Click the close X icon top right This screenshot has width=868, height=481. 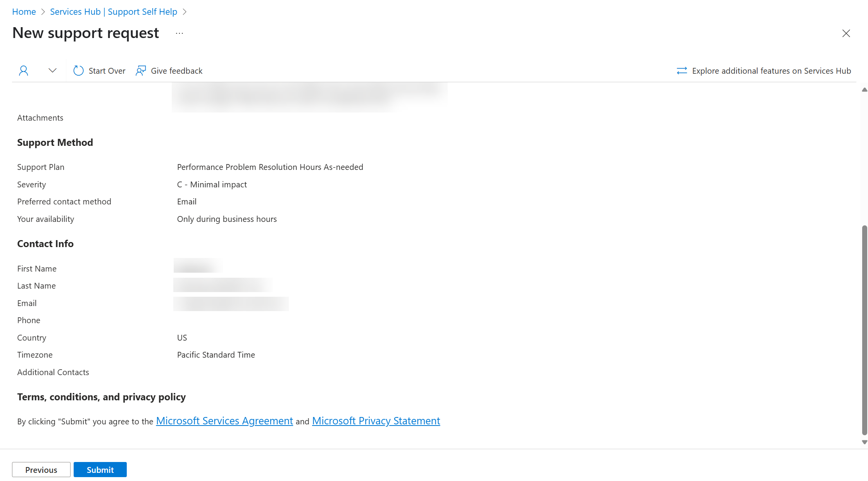point(846,33)
